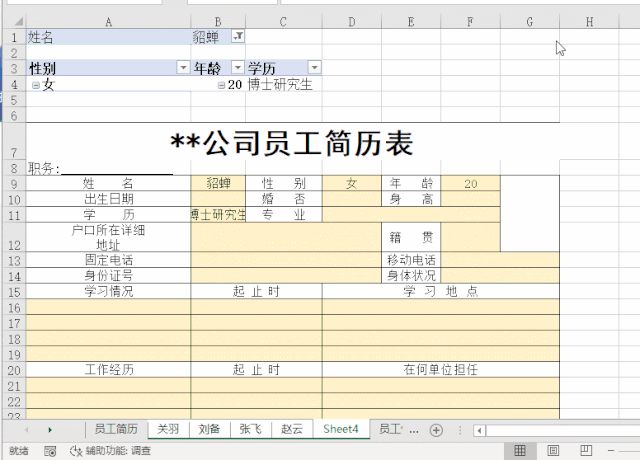The width and height of the screenshot is (640, 460).
Task: Switch to the 关羽 sheet tab
Action: [x=168, y=429]
